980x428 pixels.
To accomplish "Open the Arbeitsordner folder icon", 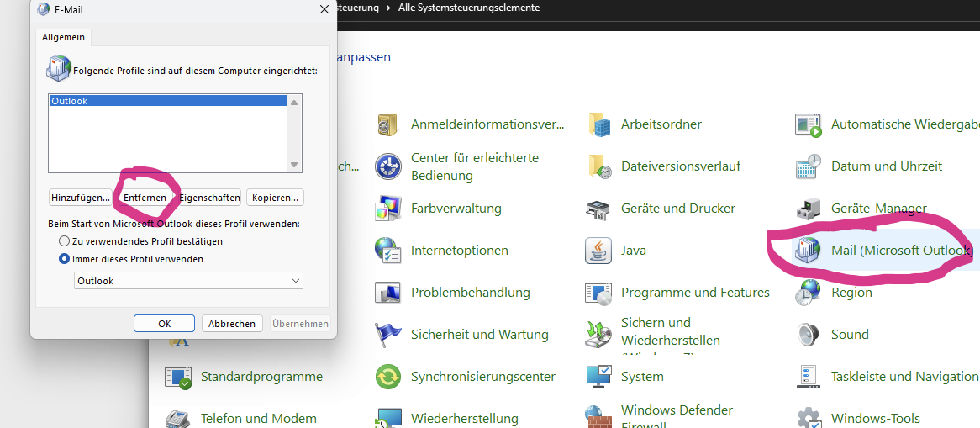I will pos(598,124).
